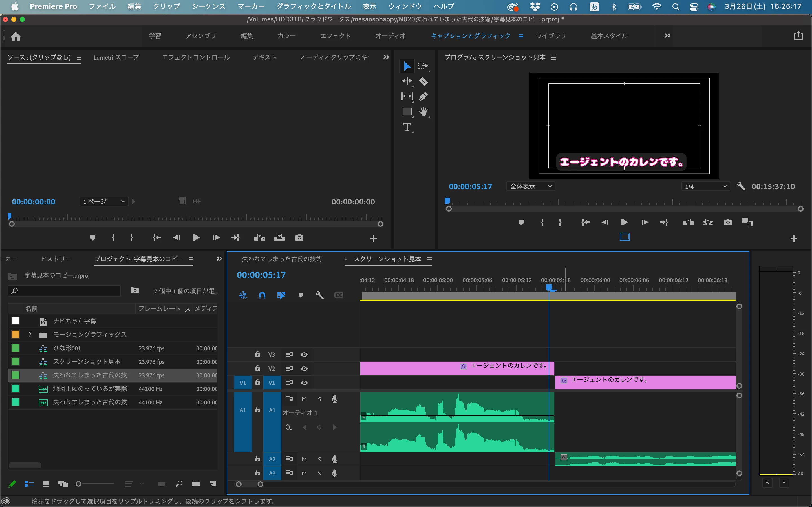This screenshot has width=812, height=507.
Task: Expand the モーショングラフィックス bin
Action: (30, 334)
